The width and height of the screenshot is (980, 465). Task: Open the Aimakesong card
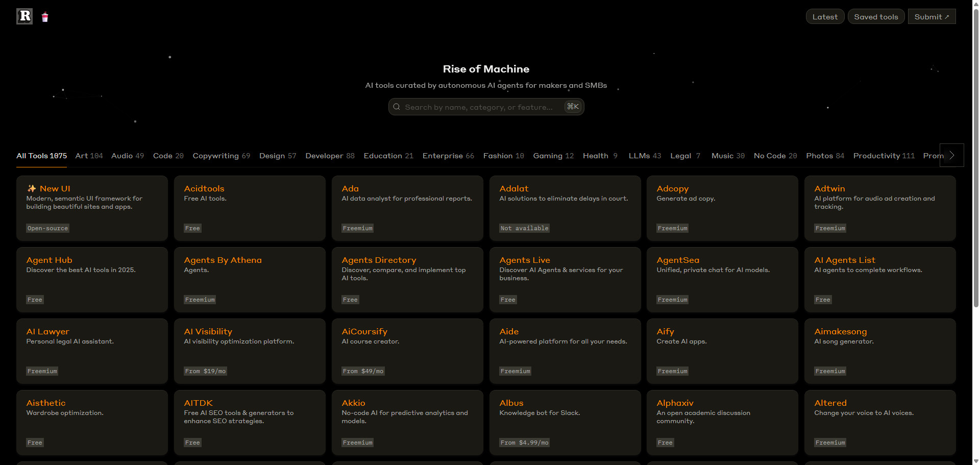click(x=880, y=351)
